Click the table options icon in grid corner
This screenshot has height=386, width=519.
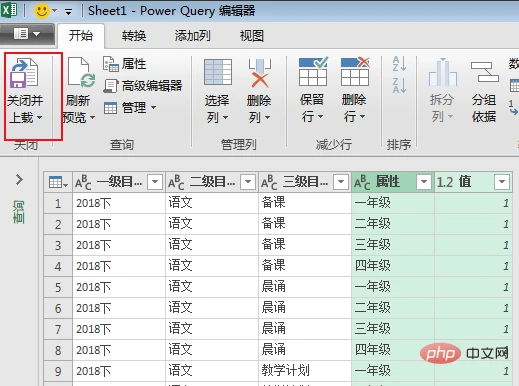(x=58, y=182)
